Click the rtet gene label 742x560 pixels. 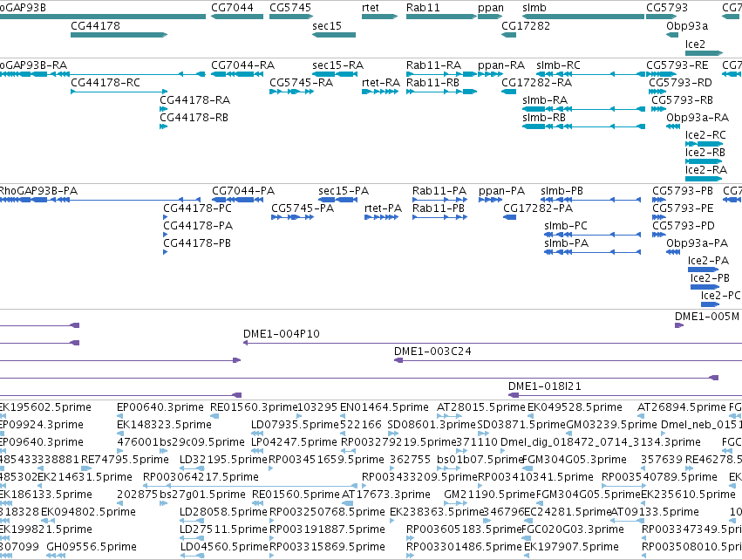[370, 8]
